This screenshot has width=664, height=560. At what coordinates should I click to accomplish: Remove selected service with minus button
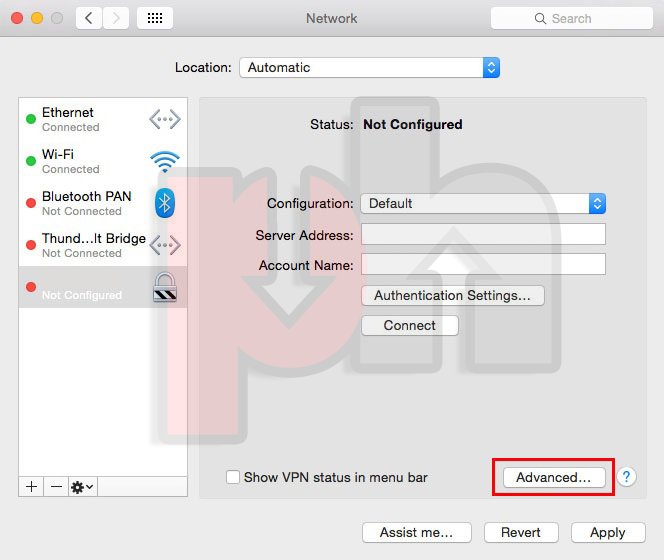56,487
